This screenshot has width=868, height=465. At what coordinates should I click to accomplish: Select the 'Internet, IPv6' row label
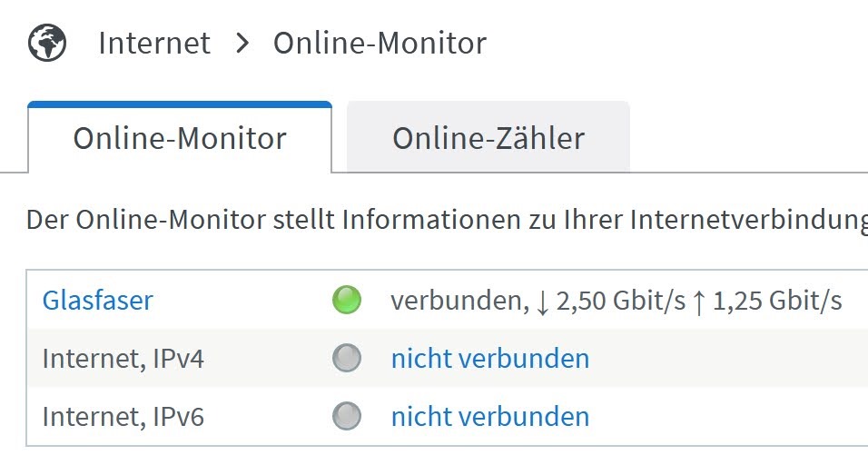[x=123, y=417]
